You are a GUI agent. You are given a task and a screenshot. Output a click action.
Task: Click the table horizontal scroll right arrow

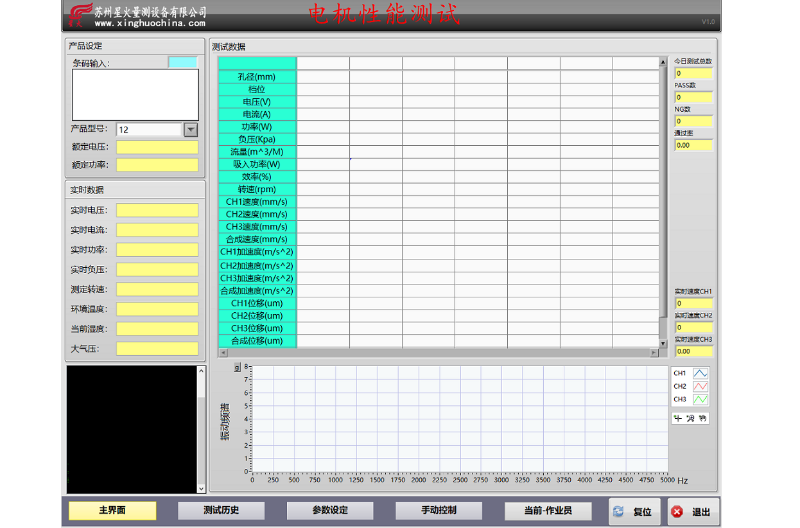tap(654, 353)
